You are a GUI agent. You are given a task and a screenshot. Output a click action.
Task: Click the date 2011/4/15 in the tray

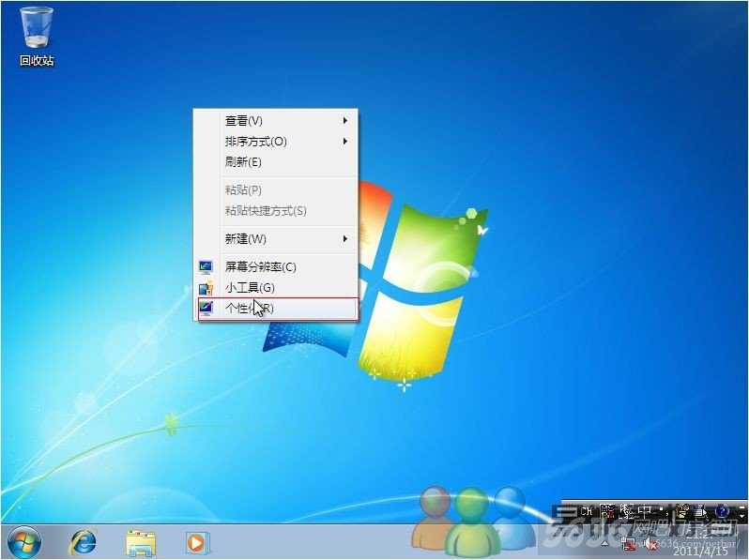(701, 552)
